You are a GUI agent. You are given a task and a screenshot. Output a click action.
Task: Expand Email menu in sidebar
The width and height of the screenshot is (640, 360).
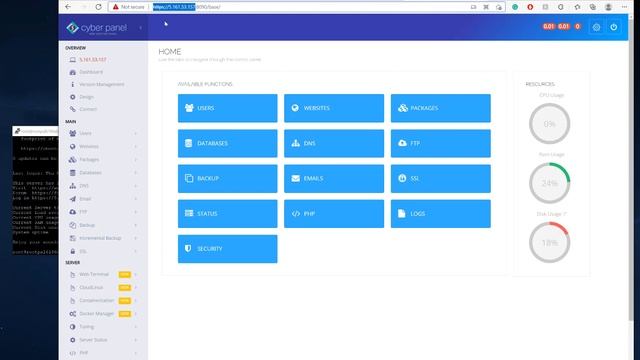[102, 199]
